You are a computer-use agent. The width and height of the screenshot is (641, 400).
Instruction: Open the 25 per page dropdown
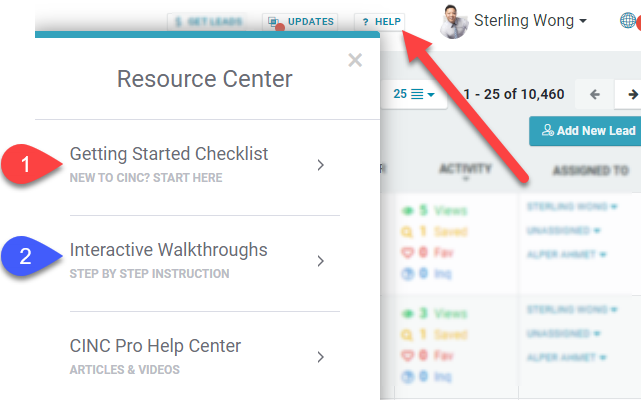pos(414,95)
